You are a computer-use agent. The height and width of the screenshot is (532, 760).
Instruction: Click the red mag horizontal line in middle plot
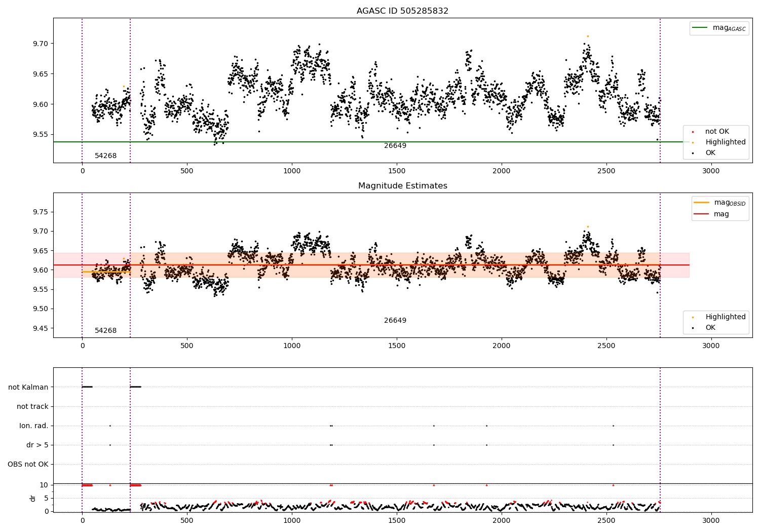371,265
